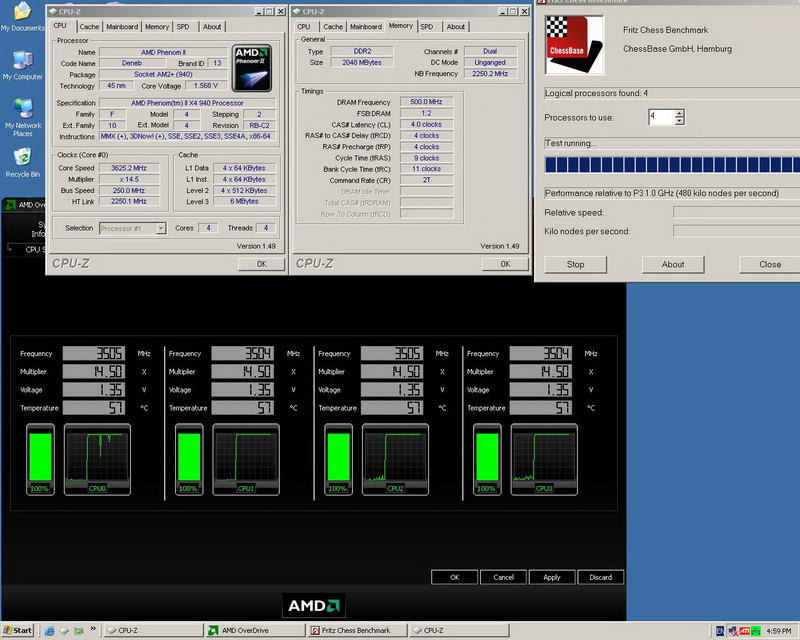800x640 pixels.
Task: Click the green system tray icon
Action: click(756, 631)
